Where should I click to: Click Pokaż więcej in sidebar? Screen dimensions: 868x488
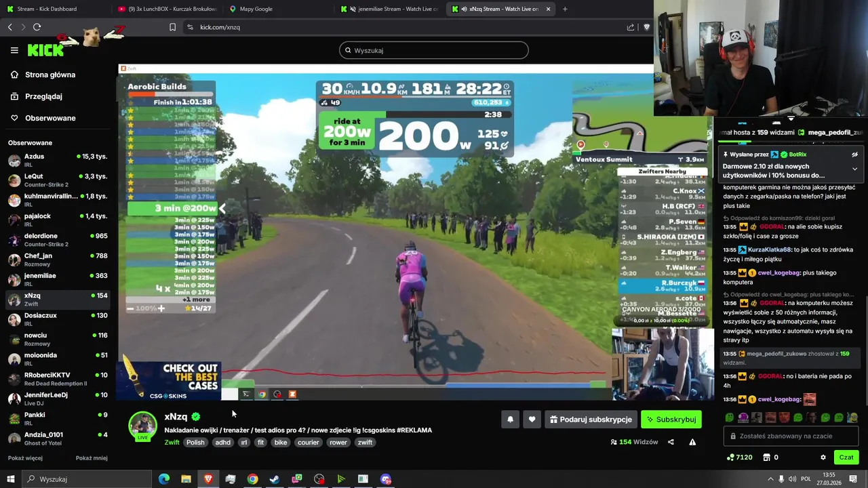[x=25, y=458]
